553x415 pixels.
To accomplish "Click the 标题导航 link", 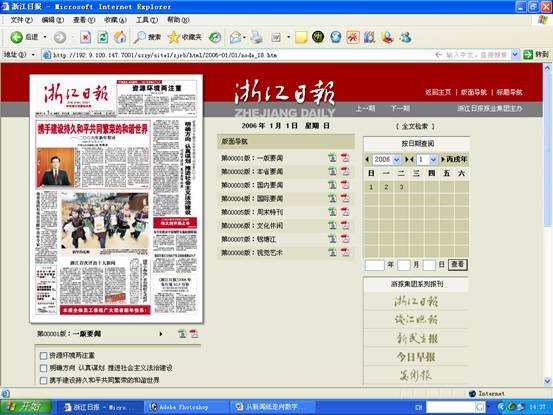I will (509, 92).
